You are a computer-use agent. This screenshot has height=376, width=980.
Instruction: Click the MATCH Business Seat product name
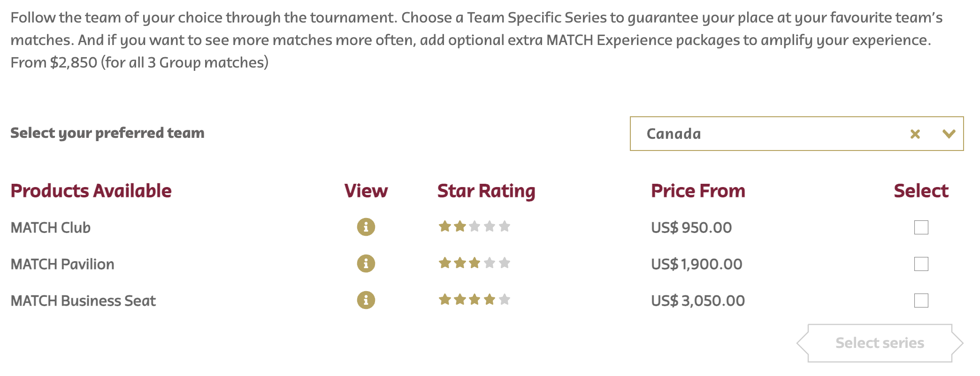83,301
